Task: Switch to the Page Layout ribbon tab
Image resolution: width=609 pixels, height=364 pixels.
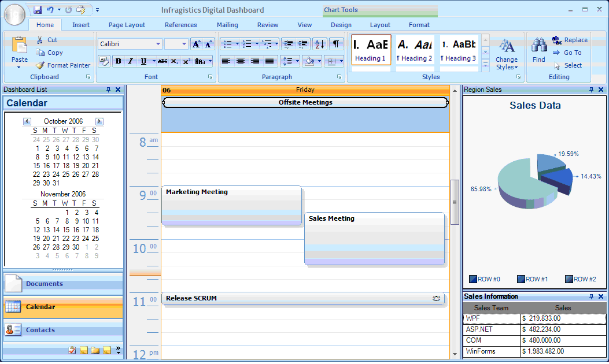Action: click(x=127, y=25)
